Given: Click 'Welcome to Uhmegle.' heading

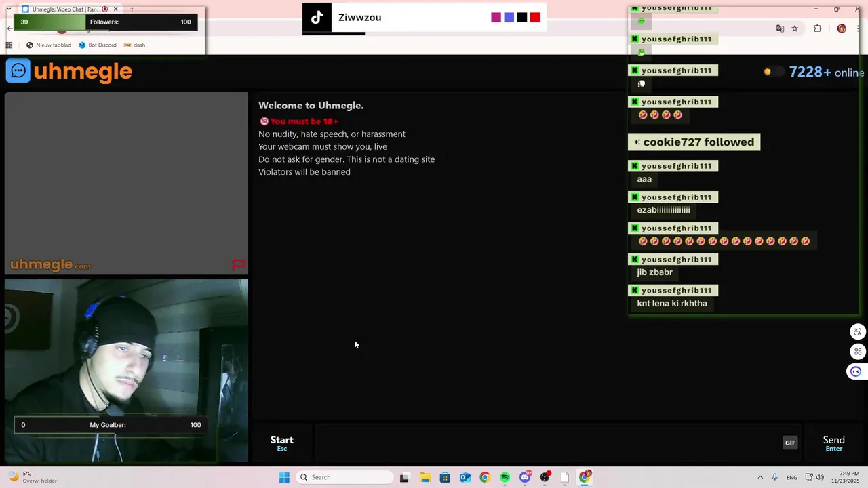Looking at the screenshot, I should pos(311,106).
